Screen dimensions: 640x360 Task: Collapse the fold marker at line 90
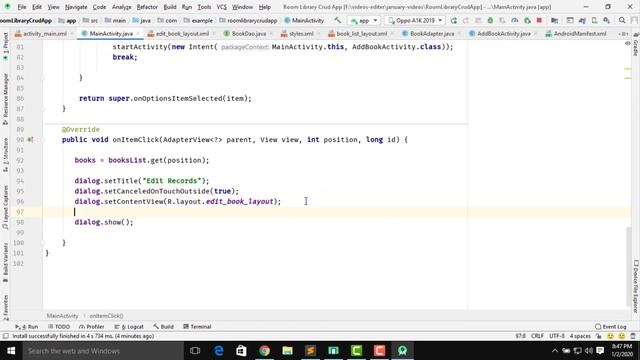[x=42, y=140]
